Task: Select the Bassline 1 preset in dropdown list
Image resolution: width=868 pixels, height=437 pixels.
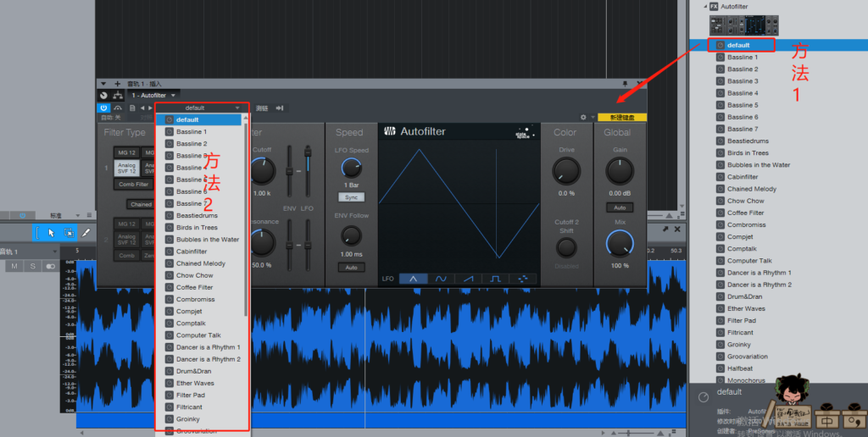Action: point(200,131)
